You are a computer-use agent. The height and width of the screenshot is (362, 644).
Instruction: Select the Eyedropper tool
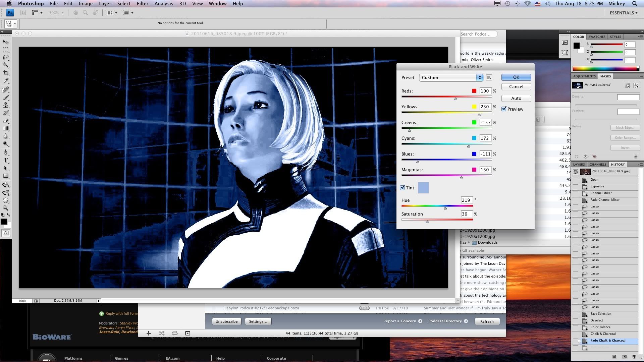[6, 81]
